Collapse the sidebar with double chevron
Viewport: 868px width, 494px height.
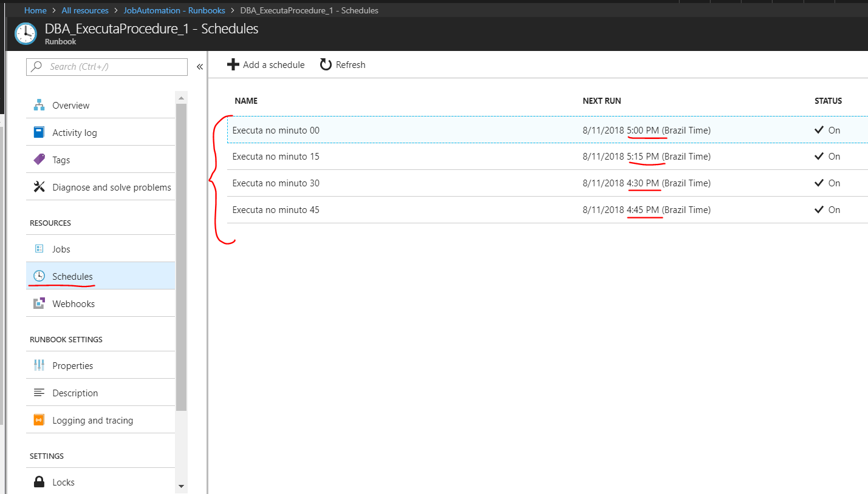199,67
